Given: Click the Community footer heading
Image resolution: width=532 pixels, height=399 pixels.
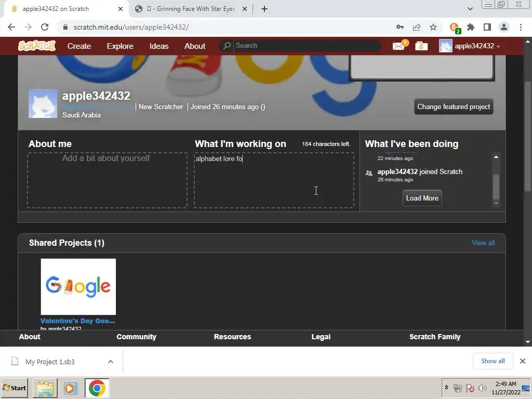Looking at the screenshot, I should point(137,337).
